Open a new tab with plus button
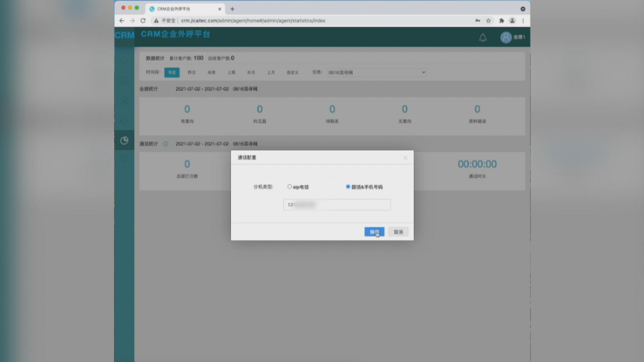 232,9
